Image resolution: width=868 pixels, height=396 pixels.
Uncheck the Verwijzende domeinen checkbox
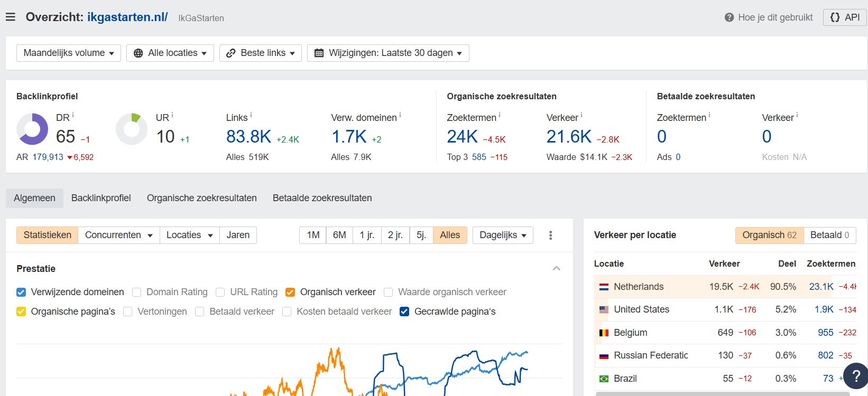[x=21, y=292]
